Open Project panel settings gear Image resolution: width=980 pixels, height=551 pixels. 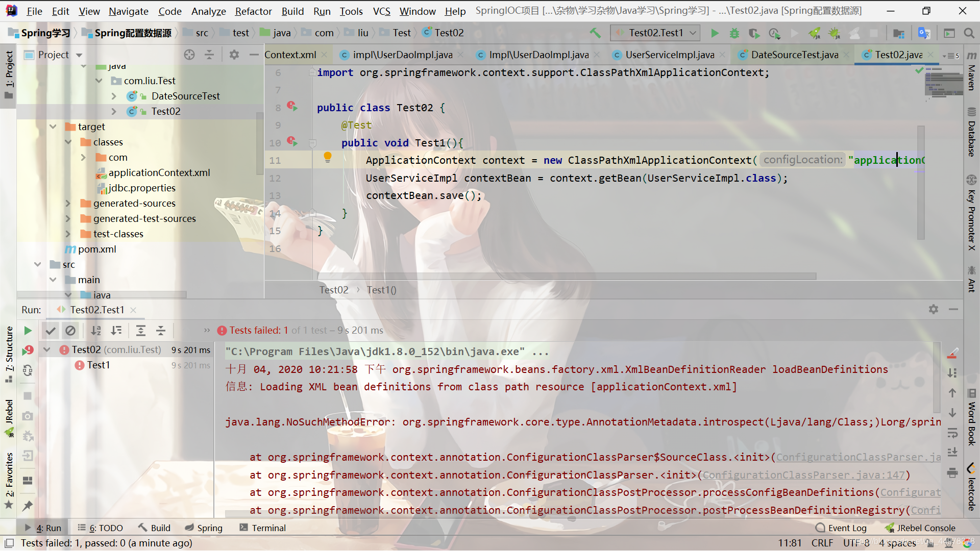tap(234, 55)
